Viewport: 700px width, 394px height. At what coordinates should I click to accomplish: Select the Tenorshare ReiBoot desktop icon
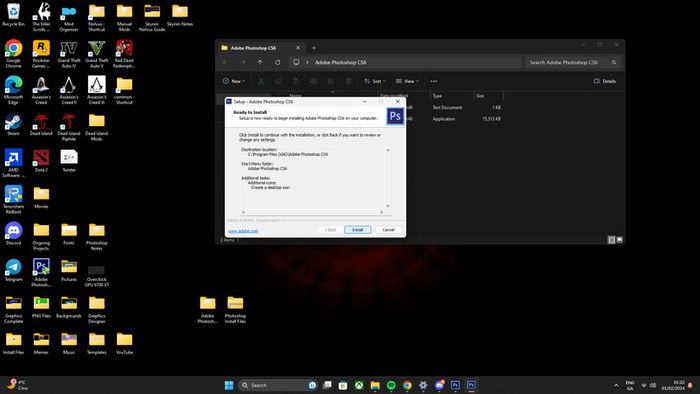coord(13,200)
